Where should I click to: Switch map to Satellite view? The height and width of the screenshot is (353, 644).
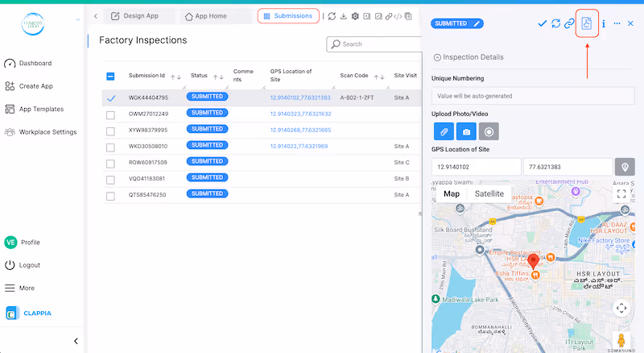[x=489, y=193]
